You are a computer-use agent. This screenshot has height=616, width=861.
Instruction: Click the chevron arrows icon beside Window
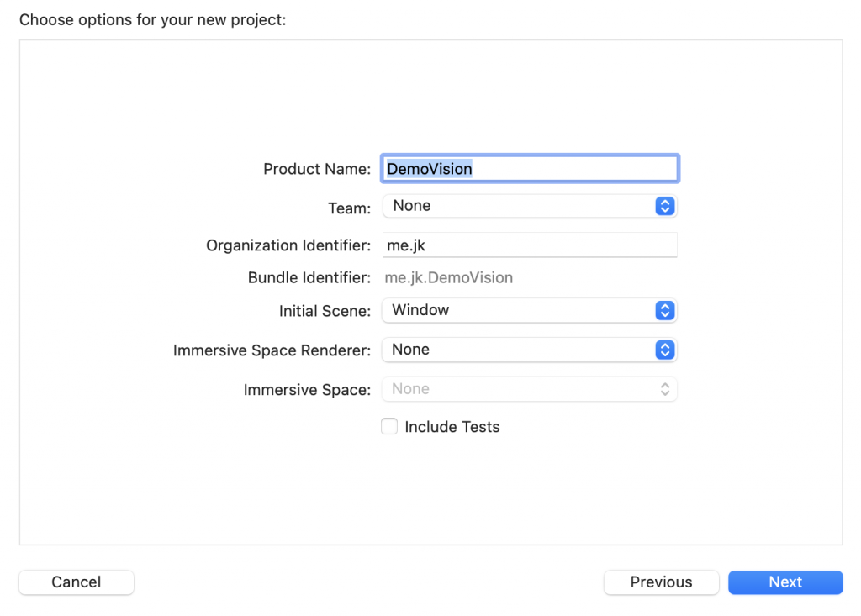coord(664,310)
